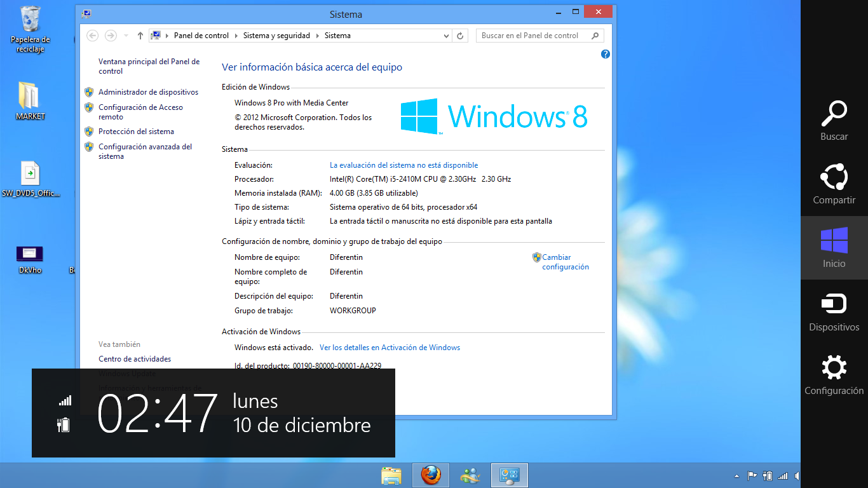868x488 pixels.
Task: Open Administrador de dispositivos
Action: pos(148,92)
